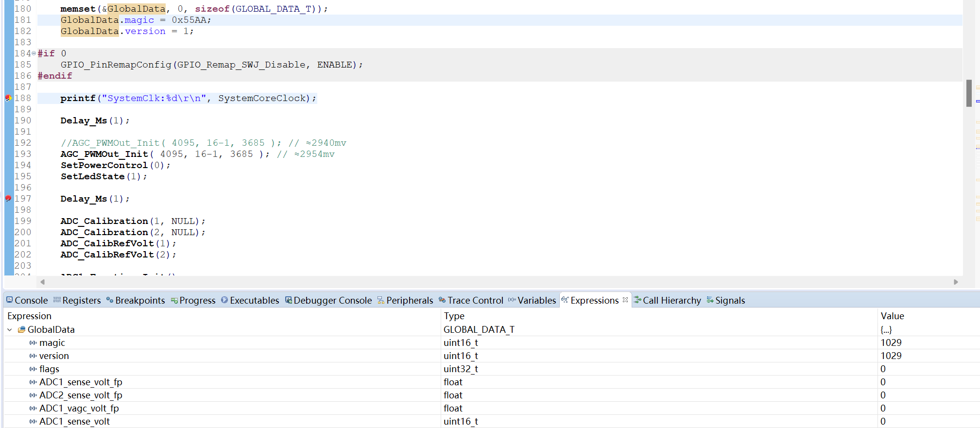Close the Expressions tab
Viewport: 980px width, 428px height.
pyautogui.click(x=625, y=300)
